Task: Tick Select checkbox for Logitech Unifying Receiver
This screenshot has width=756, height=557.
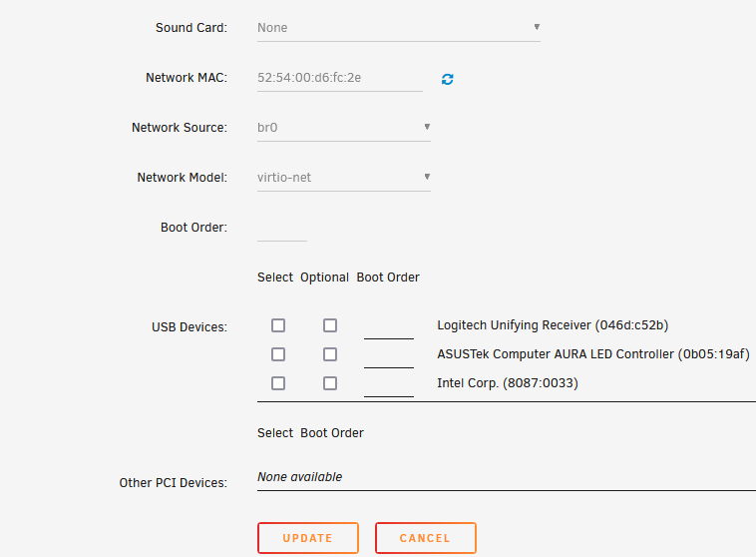Action: click(x=278, y=325)
